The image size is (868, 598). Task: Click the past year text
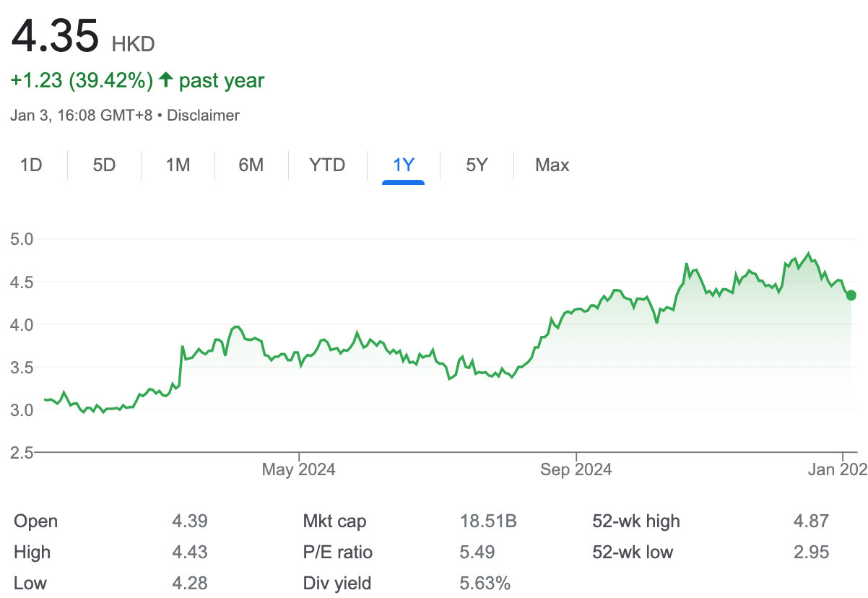click(x=222, y=80)
